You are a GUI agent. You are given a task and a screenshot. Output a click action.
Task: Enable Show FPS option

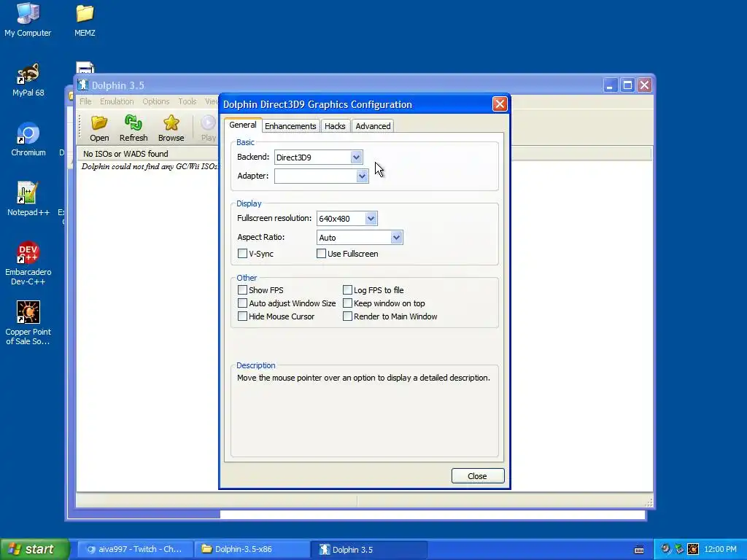242,289
